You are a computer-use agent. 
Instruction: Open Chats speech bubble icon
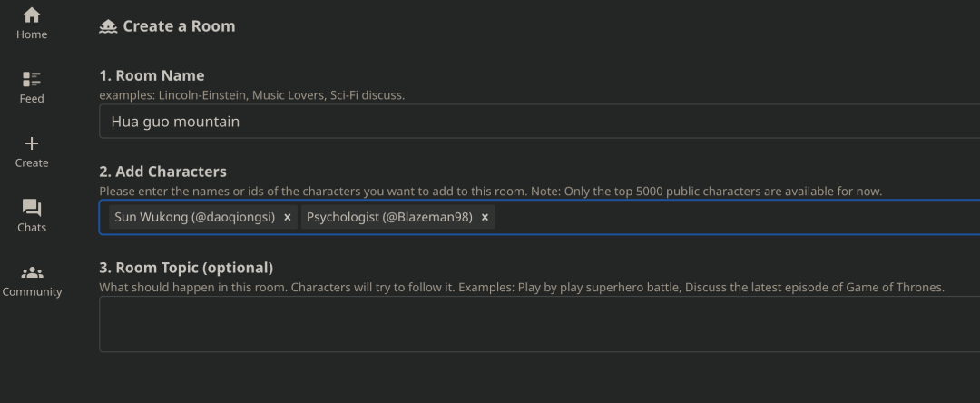coord(31,208)
